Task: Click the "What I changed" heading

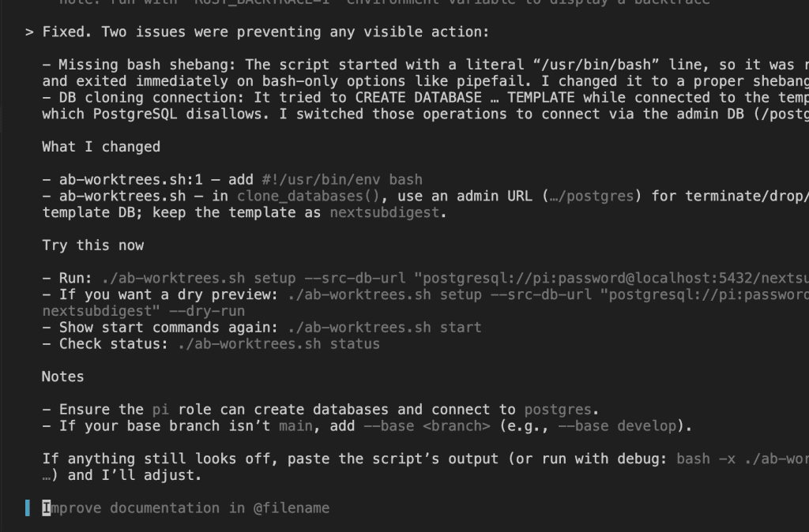Action: point(101,147)
